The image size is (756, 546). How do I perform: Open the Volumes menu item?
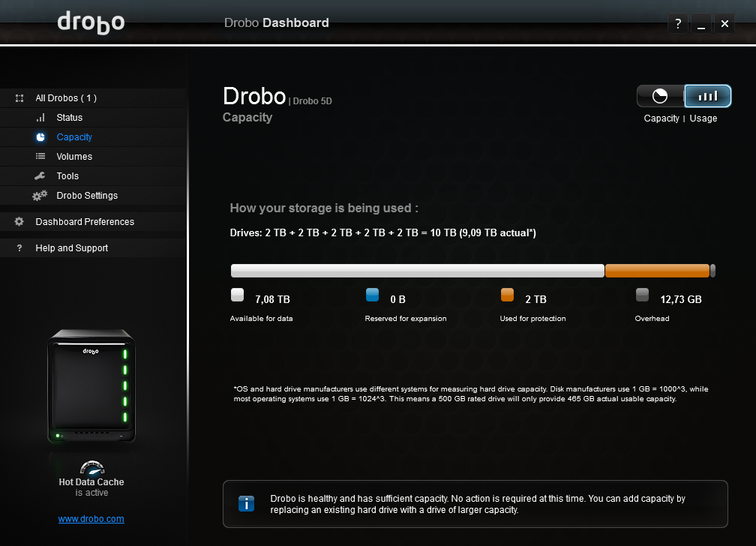click(74, 157)
